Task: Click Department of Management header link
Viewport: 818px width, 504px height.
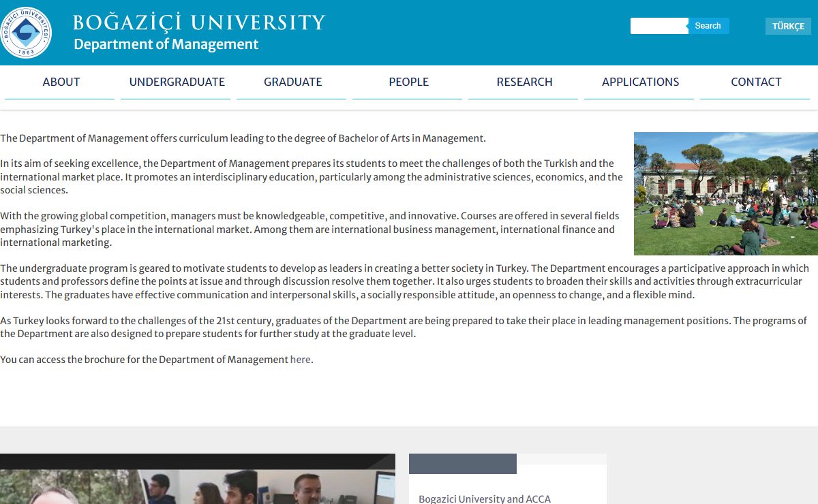Action: (x=166, y=44)
